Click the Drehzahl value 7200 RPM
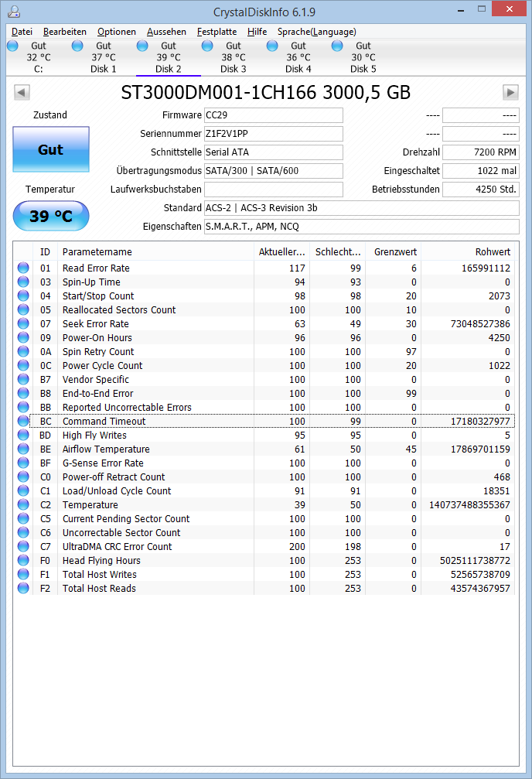Viewport: 532px width, 779px height. [x=481, y=152]
